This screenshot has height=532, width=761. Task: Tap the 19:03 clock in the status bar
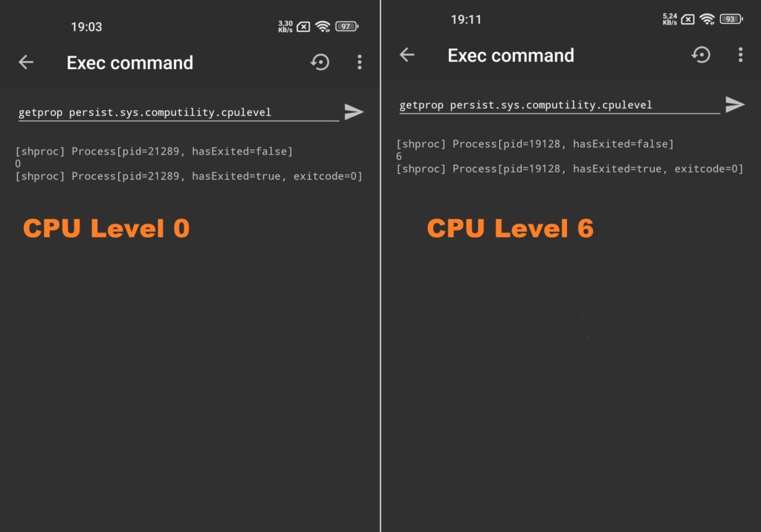point(86,27)
